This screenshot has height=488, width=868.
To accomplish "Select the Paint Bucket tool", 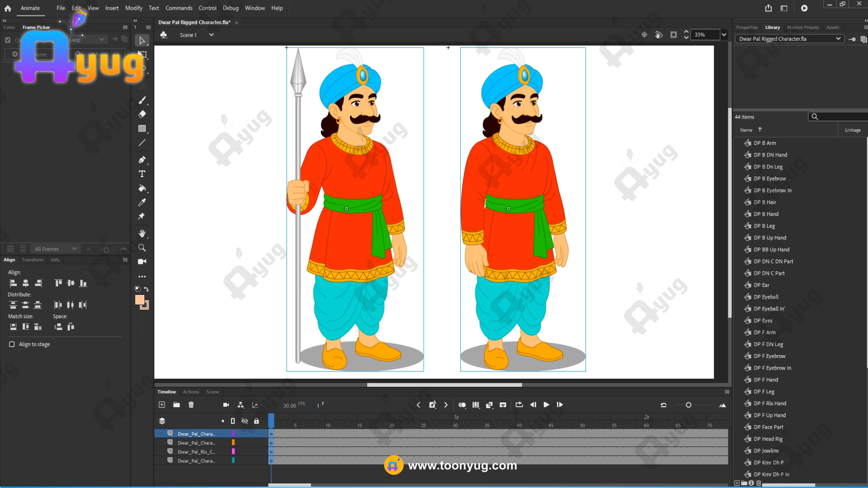I will coord(142,188).
